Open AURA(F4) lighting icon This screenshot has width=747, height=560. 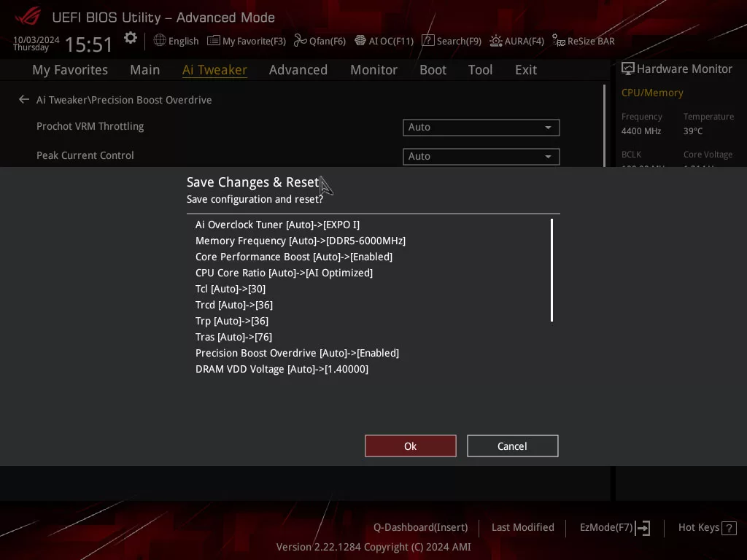coord(496,41)
